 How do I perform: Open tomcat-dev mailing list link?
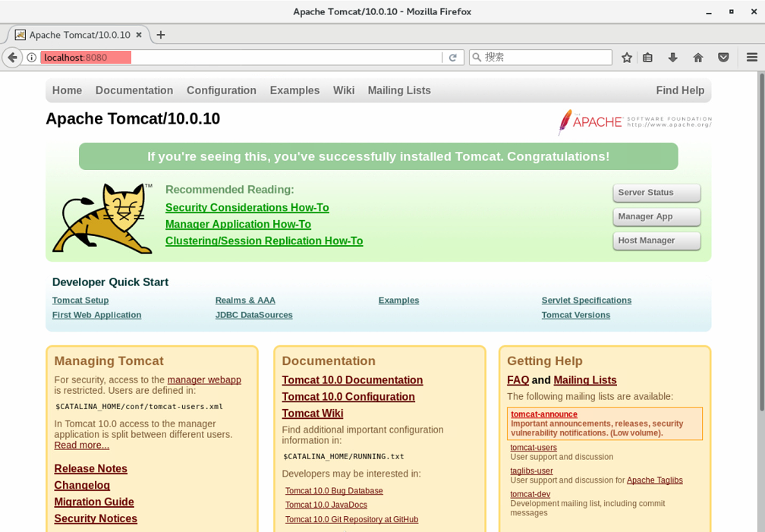(530, 494)
